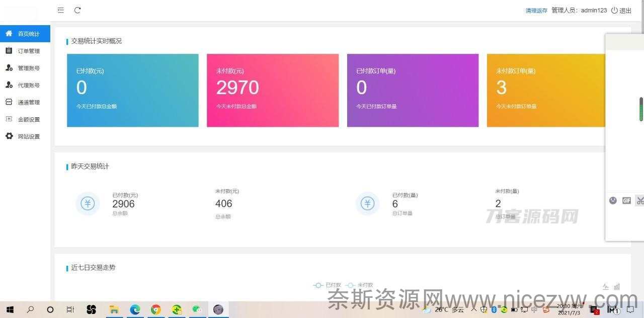
Task: Open 代理账号 in the sidebar
Action: pyautogui.click(x=25, y=85)
